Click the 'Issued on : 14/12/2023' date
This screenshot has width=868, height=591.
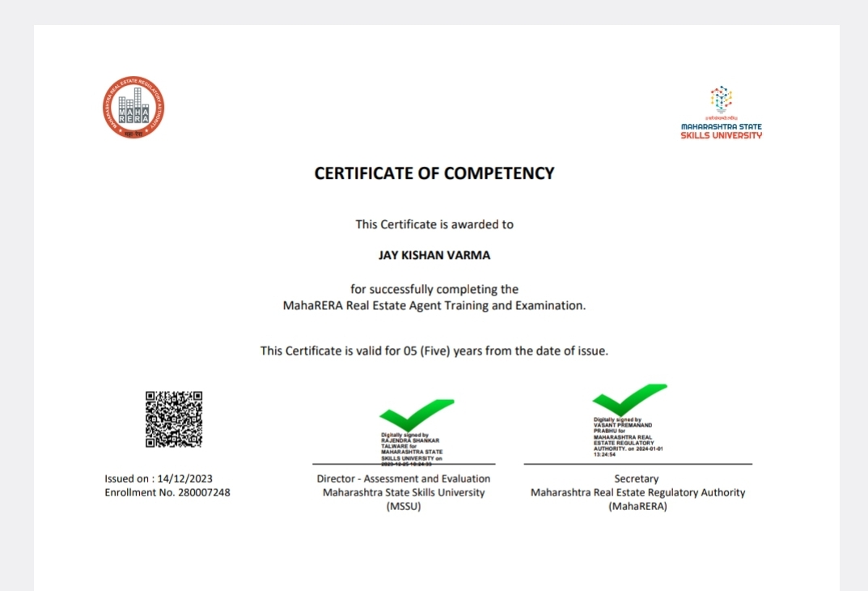click(x=159, y=478)
